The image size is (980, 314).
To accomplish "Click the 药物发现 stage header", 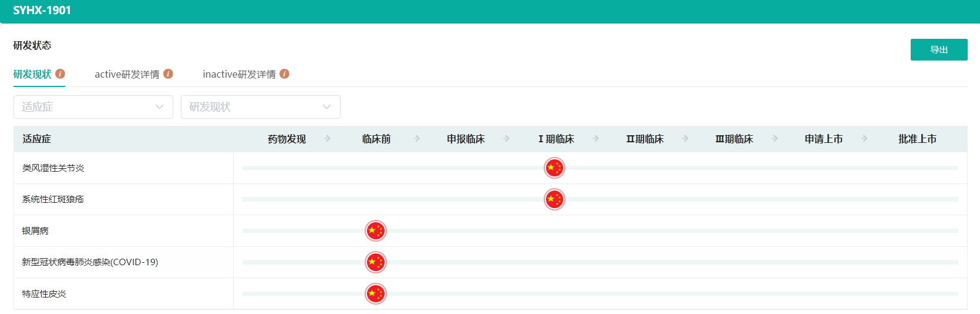I will [287, 139].
